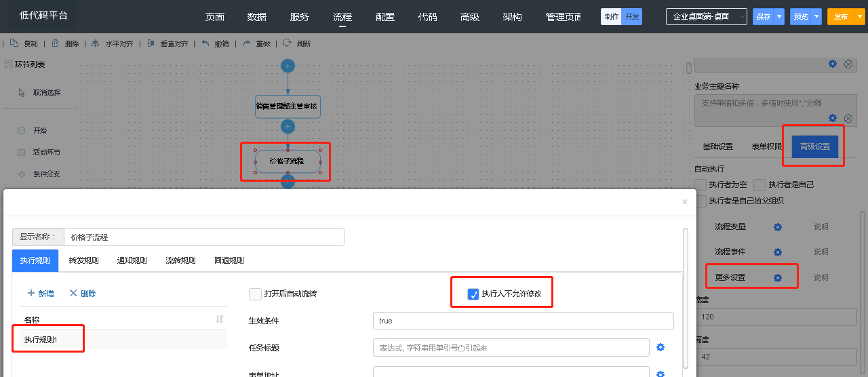Click into the 生效条件 input field
Viewport: 868px width, 377px height.
click(523, 321)
